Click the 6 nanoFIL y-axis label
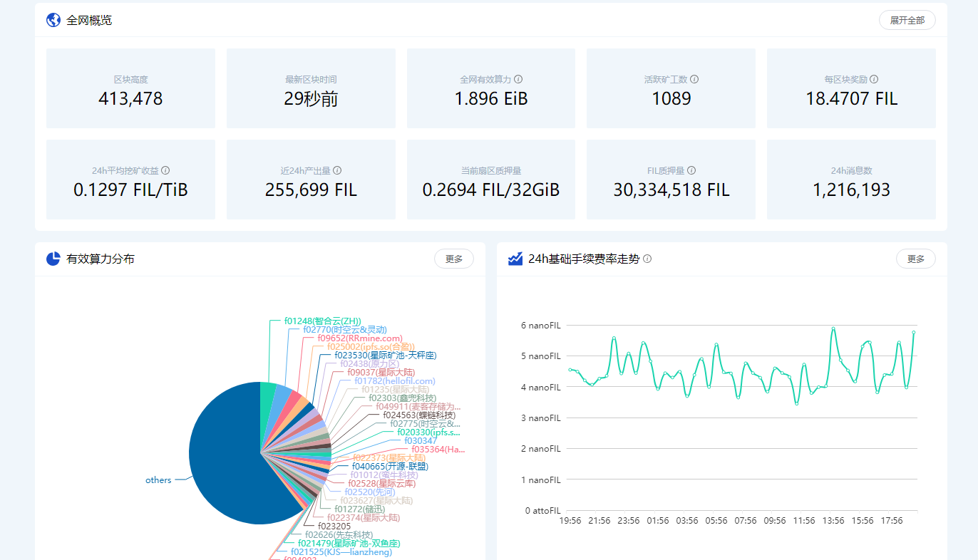 pyautogui.click(x=541, y=326)
